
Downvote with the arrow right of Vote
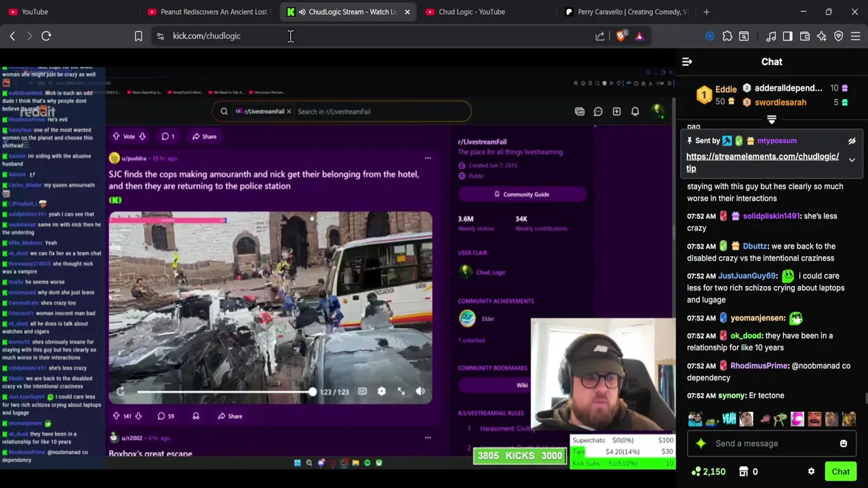point(142,136)
